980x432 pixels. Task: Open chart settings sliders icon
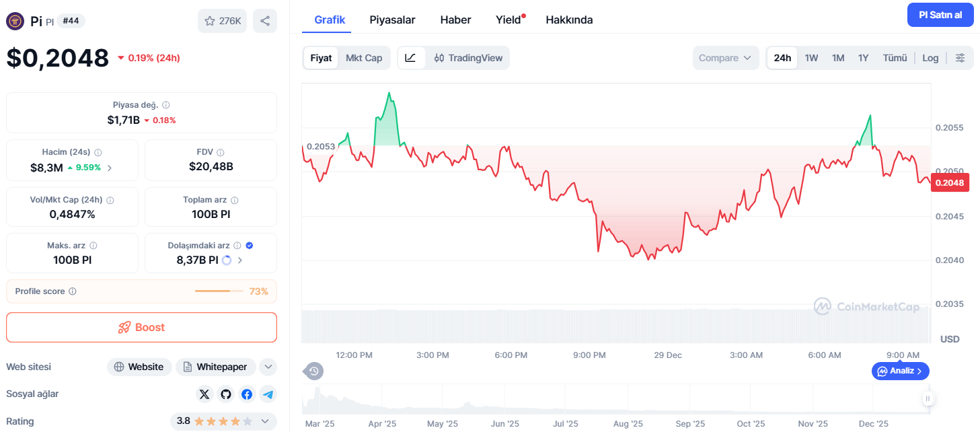tap(960, 58)
